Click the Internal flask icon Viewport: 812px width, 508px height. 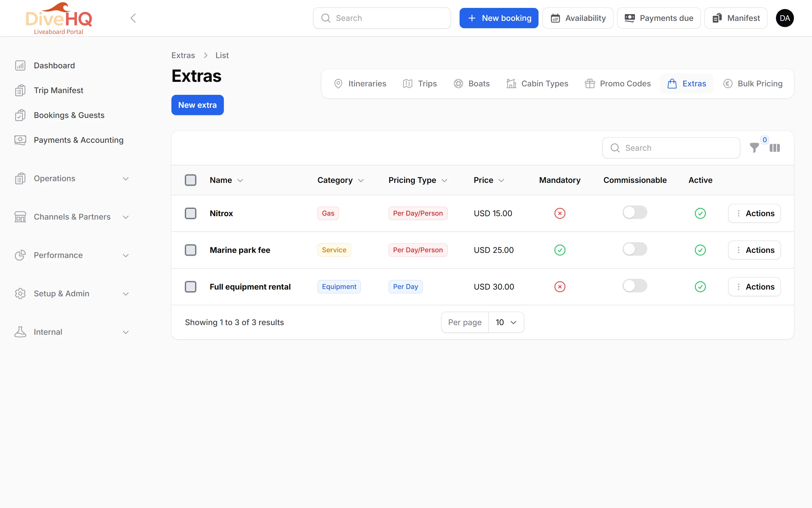(20, 332)
